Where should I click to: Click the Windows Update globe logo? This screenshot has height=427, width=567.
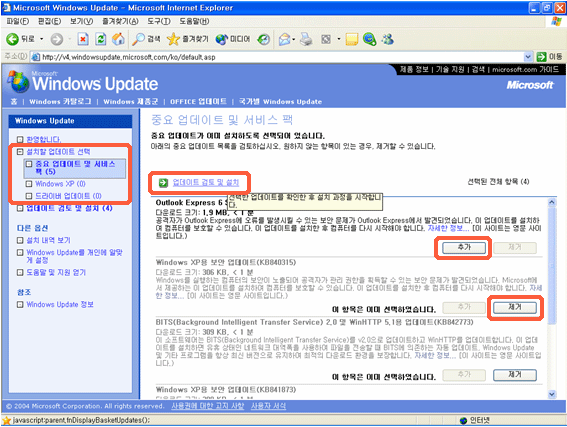pos(19,82)
